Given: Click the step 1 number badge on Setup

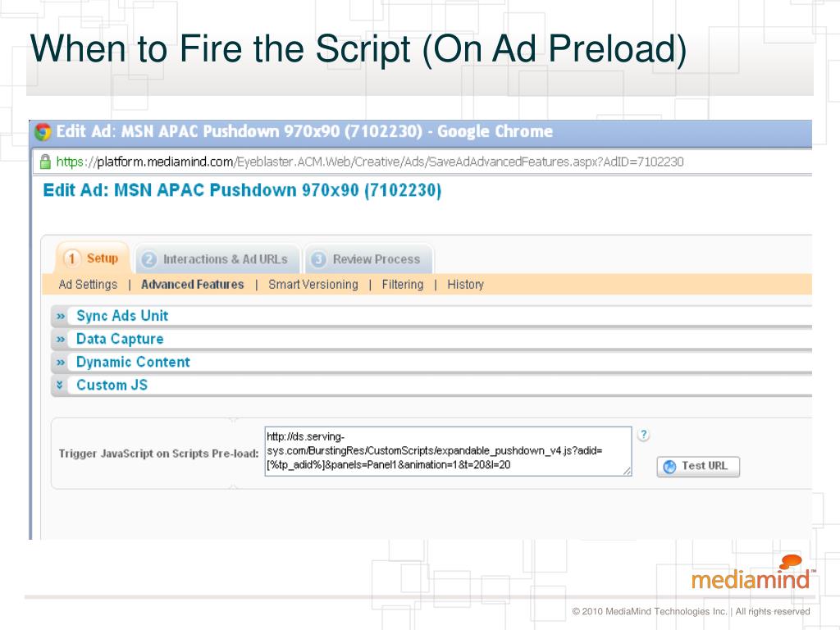Looking at the screenshot, I should (72, 258).
